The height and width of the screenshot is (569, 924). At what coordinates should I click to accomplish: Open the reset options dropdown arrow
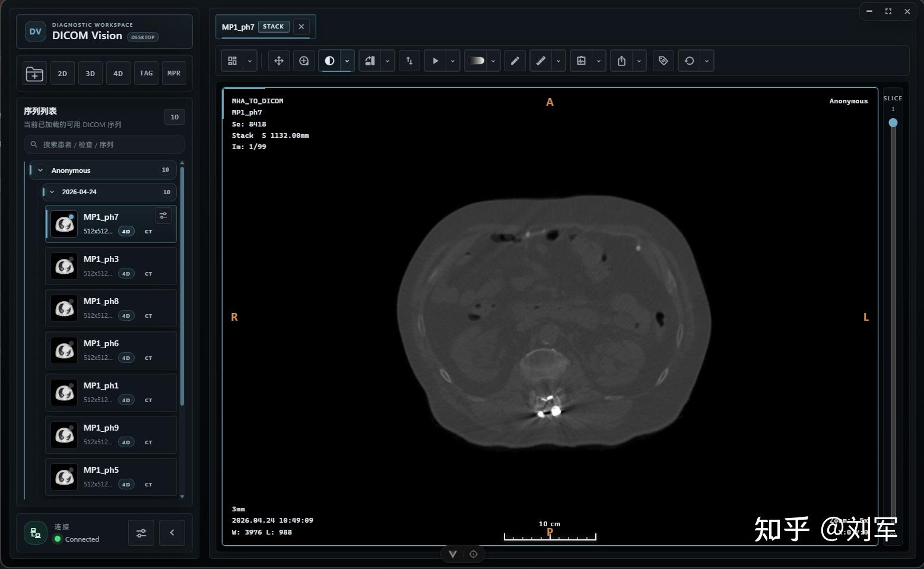coord(707,61)
